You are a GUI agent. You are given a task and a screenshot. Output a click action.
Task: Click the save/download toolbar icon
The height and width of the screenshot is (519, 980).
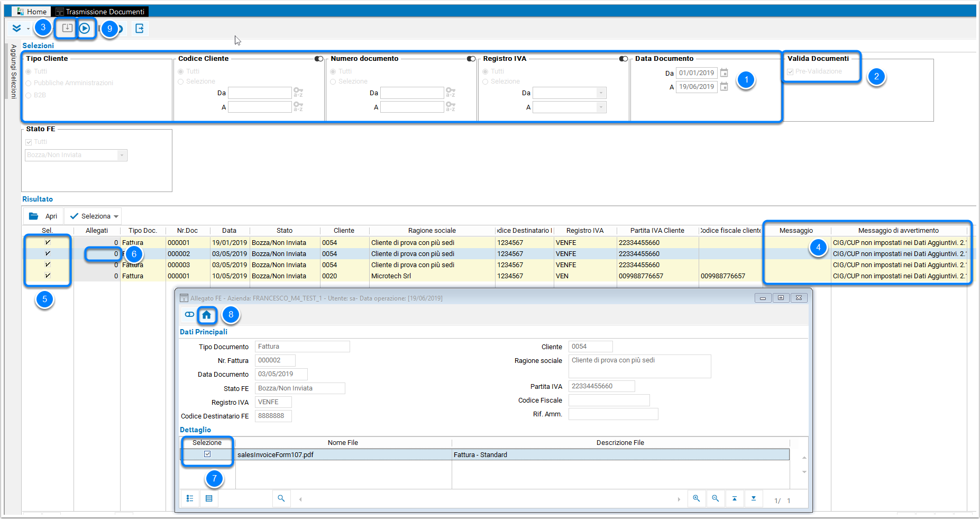(67, 28)
